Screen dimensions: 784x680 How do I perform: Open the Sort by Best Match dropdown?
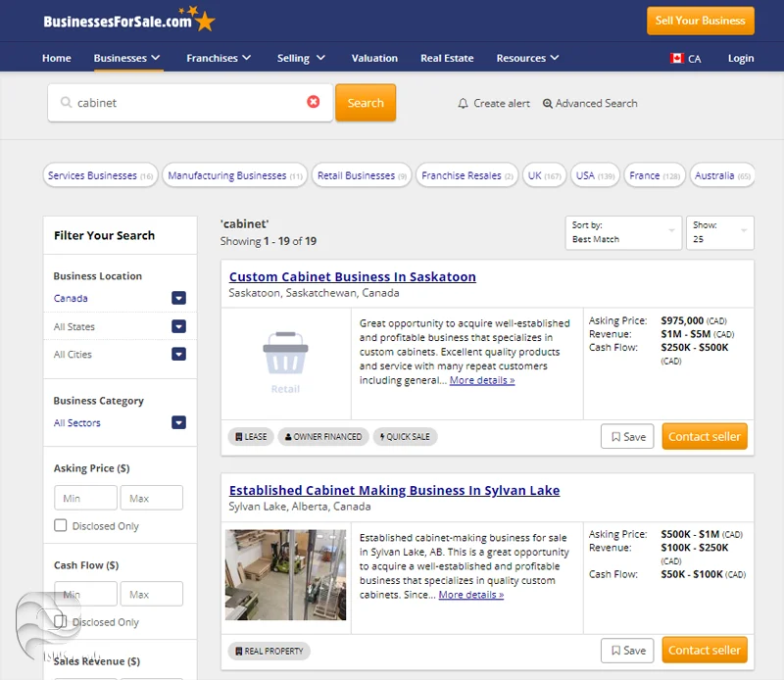[x=625, y=232]
